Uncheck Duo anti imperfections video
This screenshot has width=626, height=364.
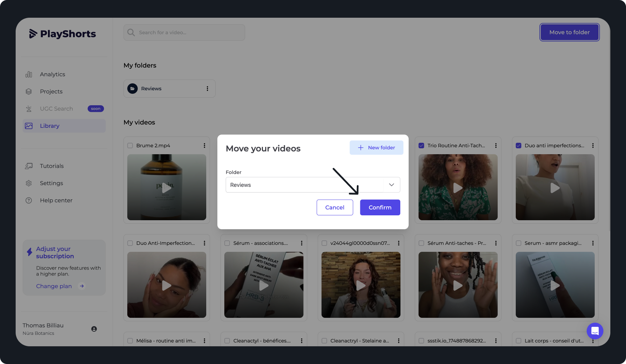519,146
